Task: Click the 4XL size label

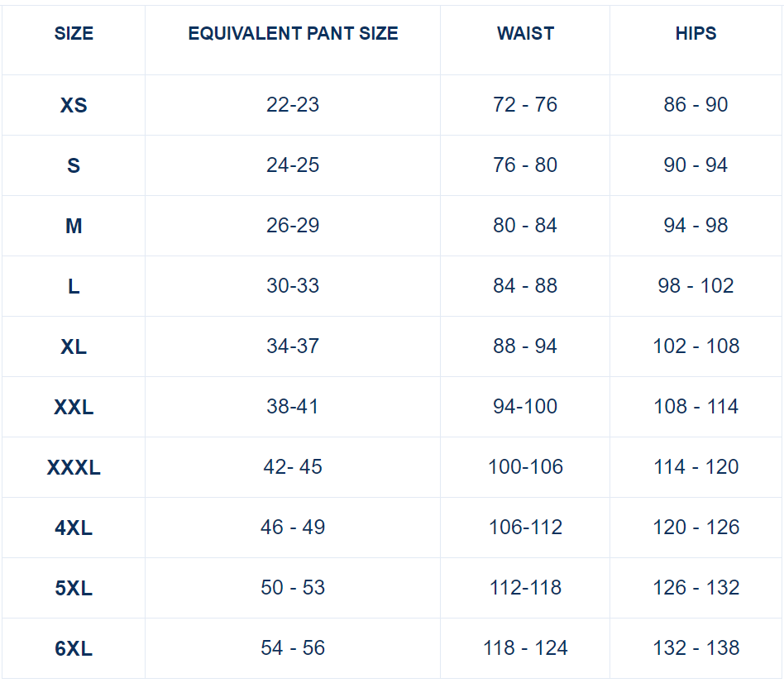Action: [74, 528]
